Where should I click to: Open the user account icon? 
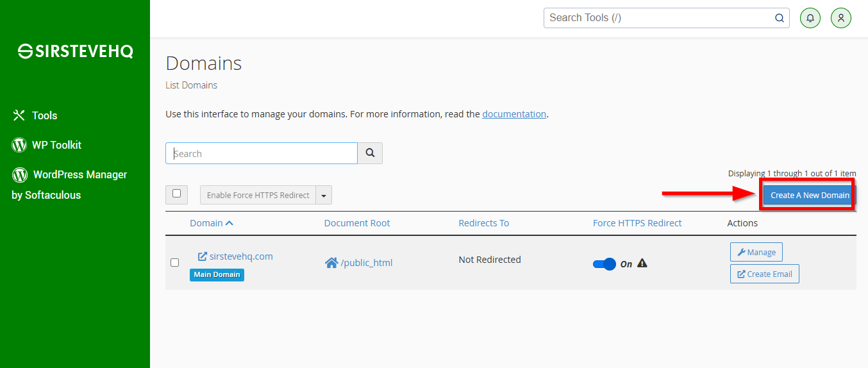tap(841, 18)
